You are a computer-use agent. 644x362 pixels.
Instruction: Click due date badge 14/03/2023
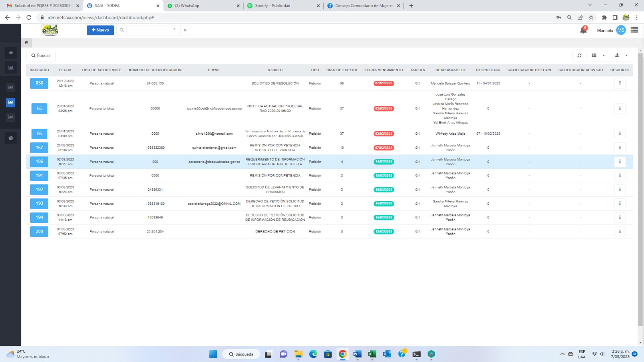pos(384,162)
